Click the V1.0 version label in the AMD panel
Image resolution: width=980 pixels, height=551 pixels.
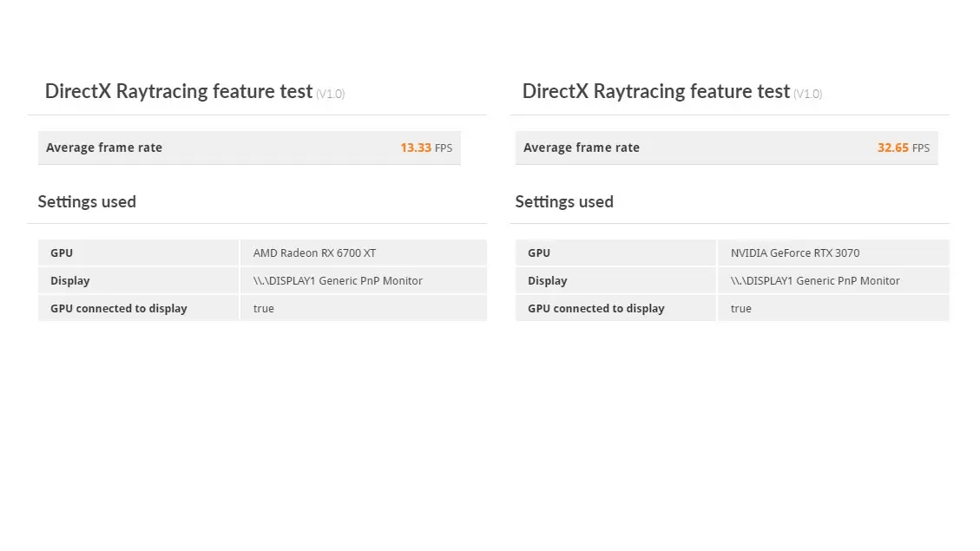click(330, 94)
